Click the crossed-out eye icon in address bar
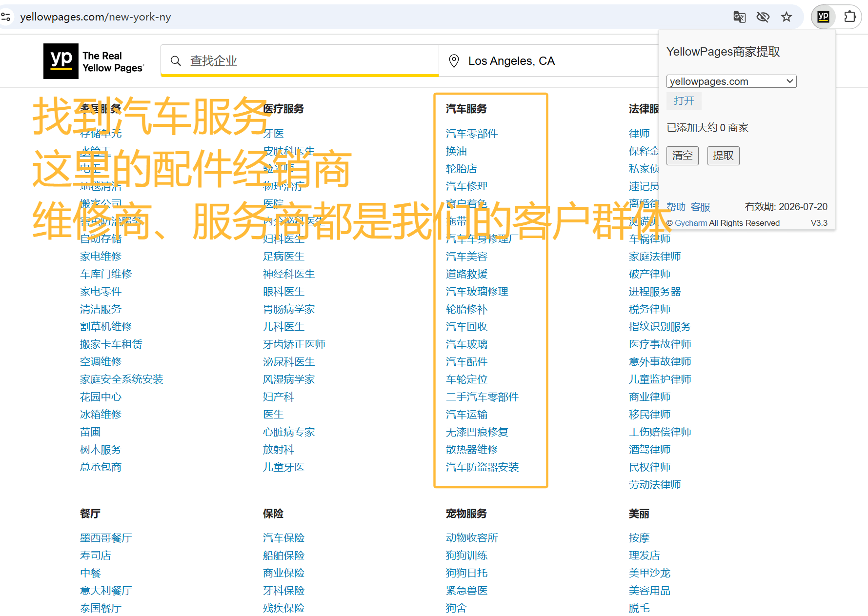The height and width of the screenshot is (616, 868). [763, 17]
